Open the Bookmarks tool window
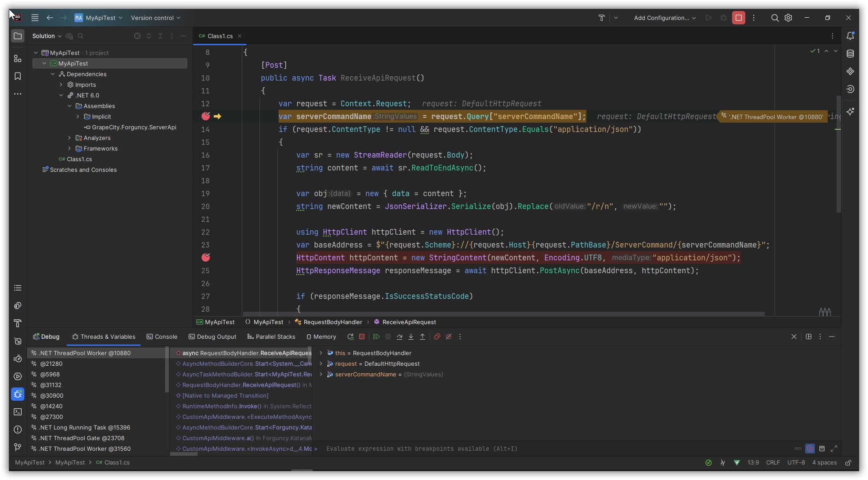The height and width of the screenshot is (480, 868). click(18, 76)
